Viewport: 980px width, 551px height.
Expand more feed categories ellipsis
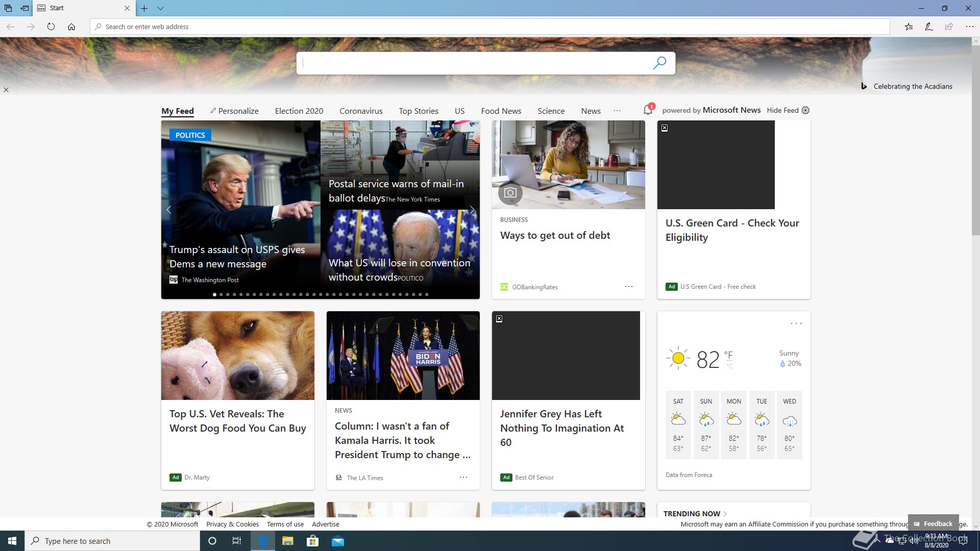point(617,111)
